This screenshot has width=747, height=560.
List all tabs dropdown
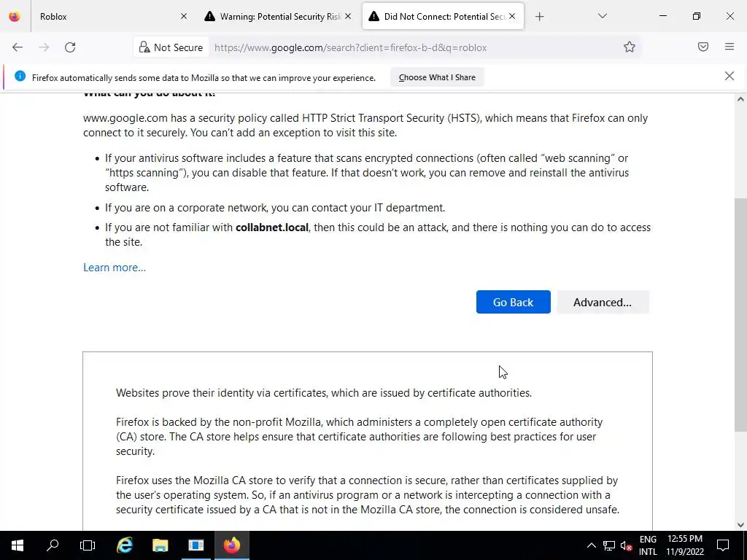tap(603, 16)
